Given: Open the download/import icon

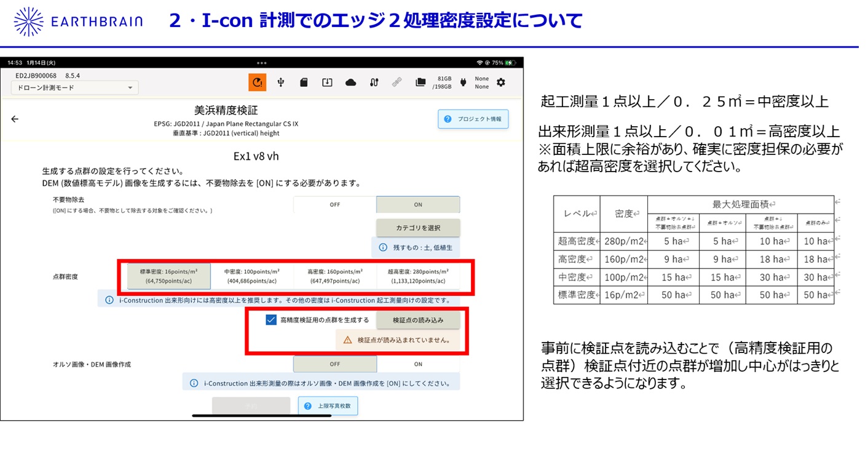Looking at the screenshot, I should (327, 82).
